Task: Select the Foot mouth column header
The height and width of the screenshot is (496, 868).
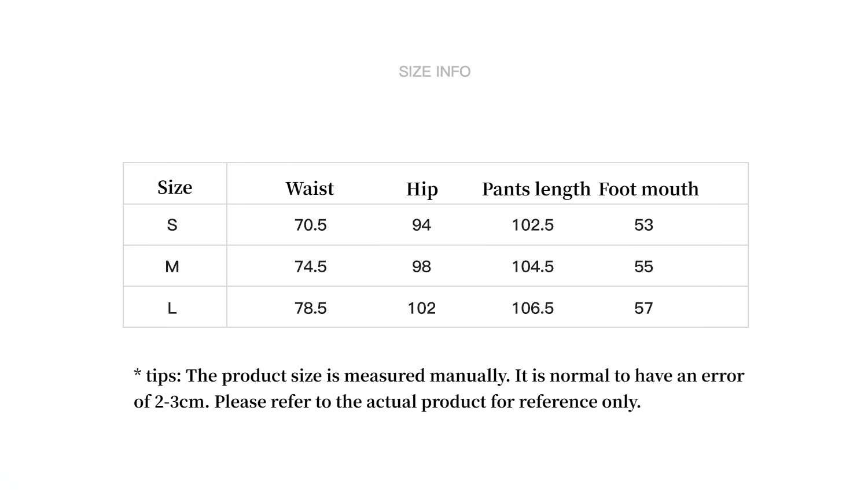Action: coord(648,189)
